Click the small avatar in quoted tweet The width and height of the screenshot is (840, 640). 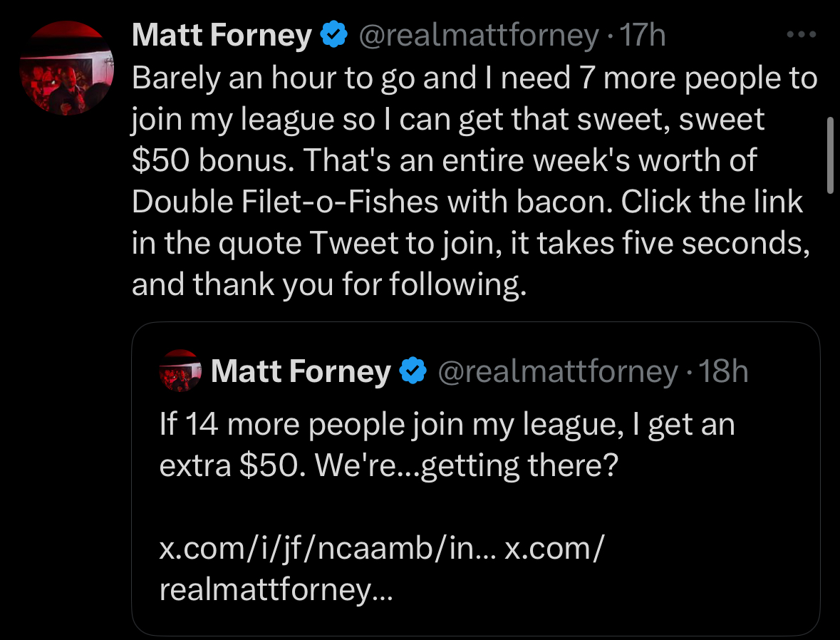(x=180, y=371)
